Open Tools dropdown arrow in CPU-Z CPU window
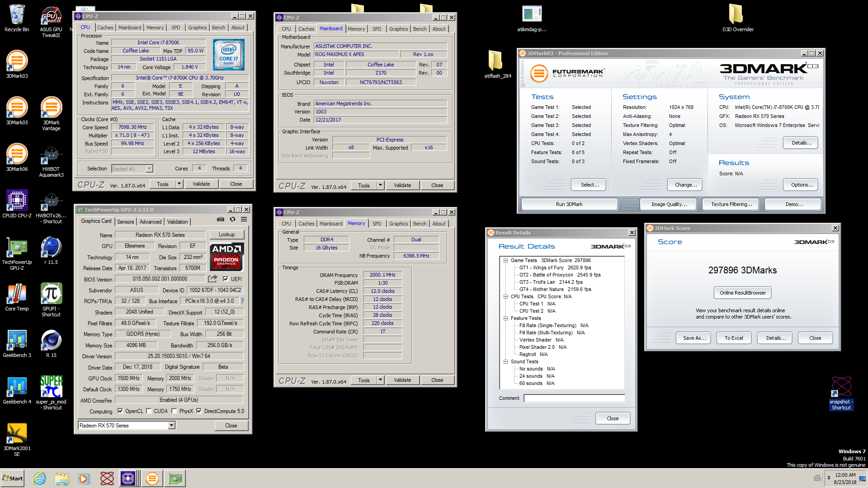 (x=179, y=184)
